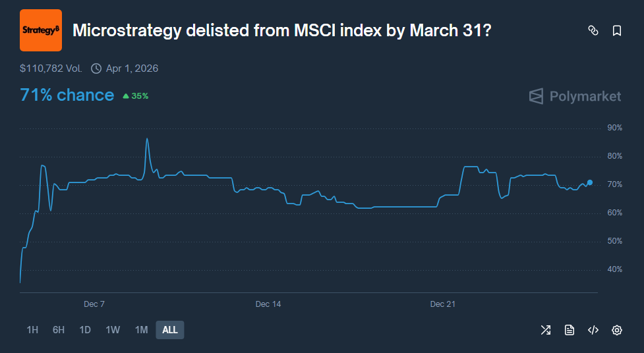
Task: Select the 6H time range
Action: click(x=59, y=330)
